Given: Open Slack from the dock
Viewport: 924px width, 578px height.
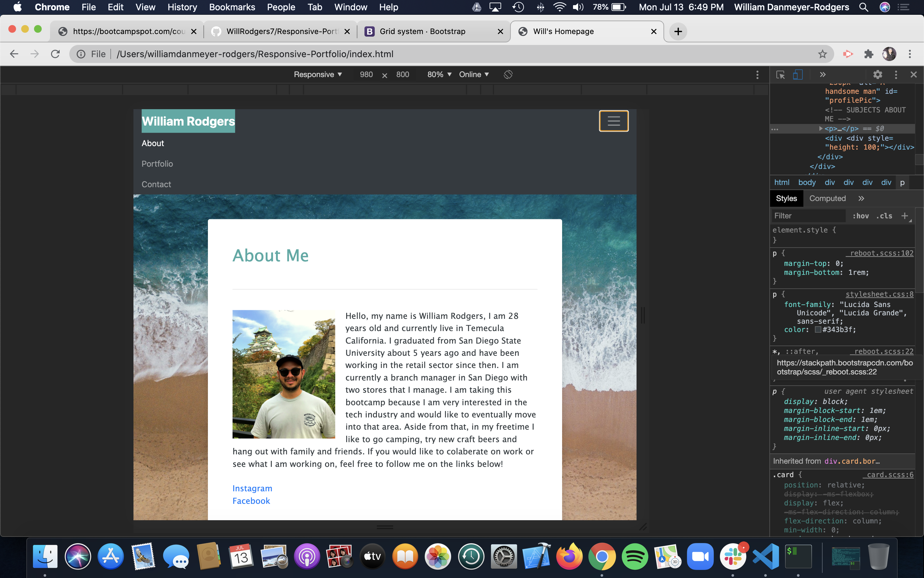Looking at the screenshot, I should [x=733, y=556].
